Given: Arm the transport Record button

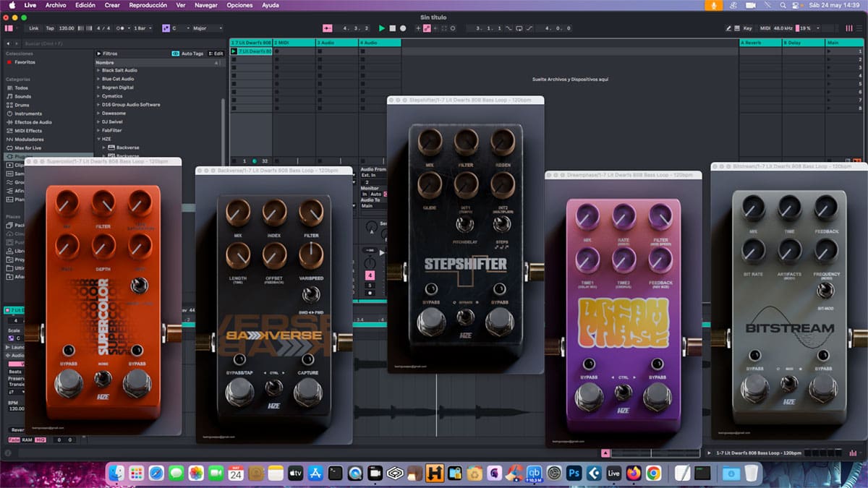Looking at the screenshot, I should 403,28.
